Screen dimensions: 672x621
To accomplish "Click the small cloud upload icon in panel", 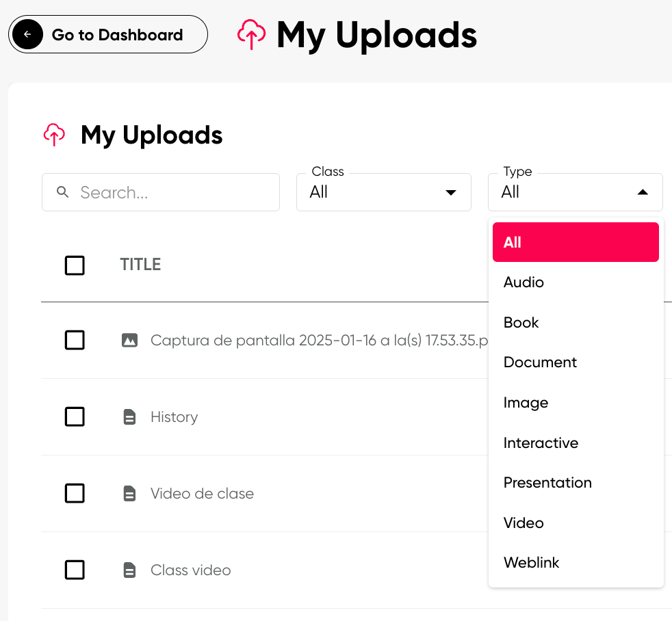I will tap(55, 135).
